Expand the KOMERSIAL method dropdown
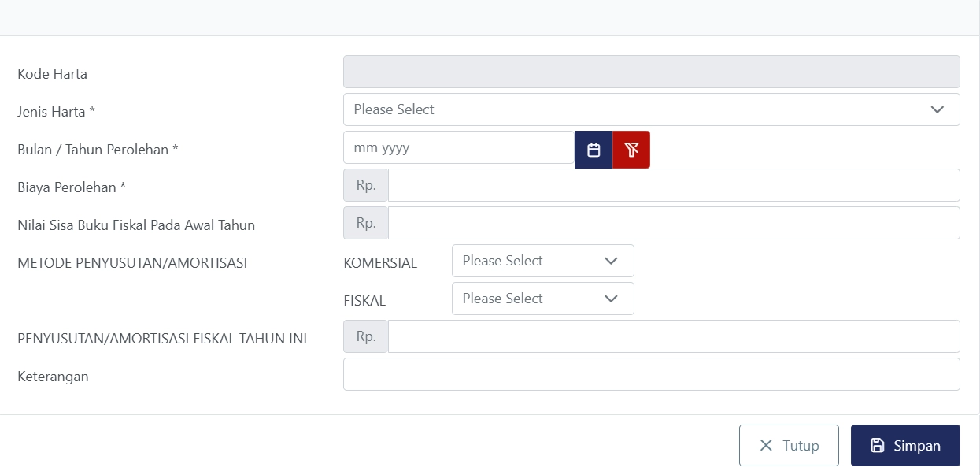980x475 pixels. [542, 261]
